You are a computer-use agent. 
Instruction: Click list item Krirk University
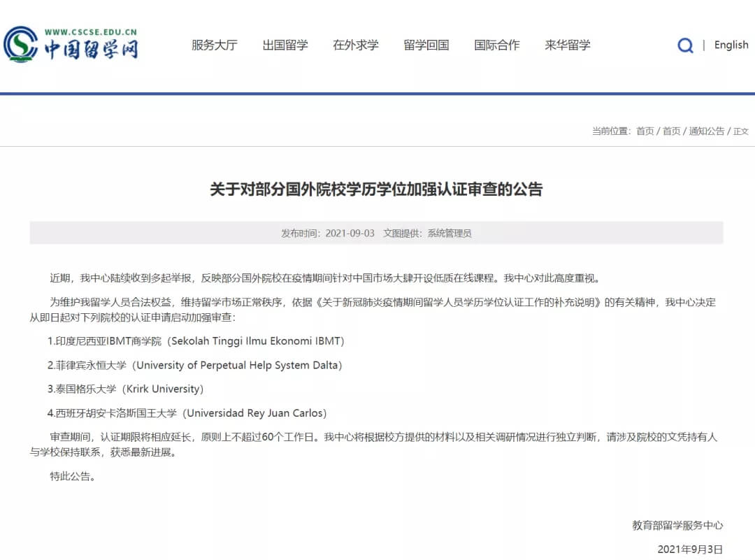click(125, 389)
